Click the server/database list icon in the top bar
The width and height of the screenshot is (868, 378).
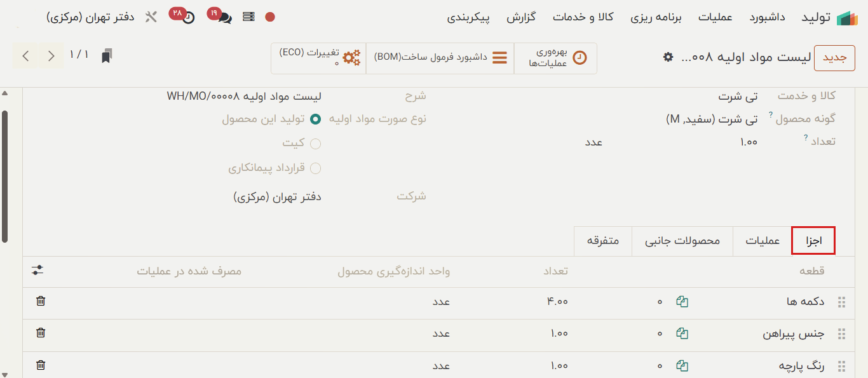tap(248, 17)
